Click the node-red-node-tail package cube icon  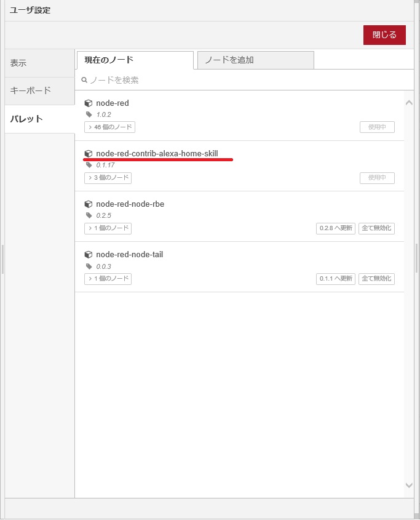point(88,254)
